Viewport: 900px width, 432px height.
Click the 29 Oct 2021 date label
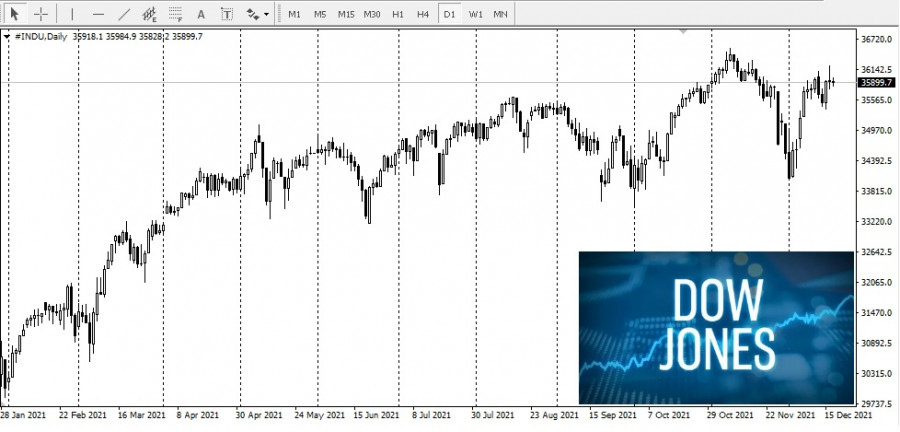(729, 414)
